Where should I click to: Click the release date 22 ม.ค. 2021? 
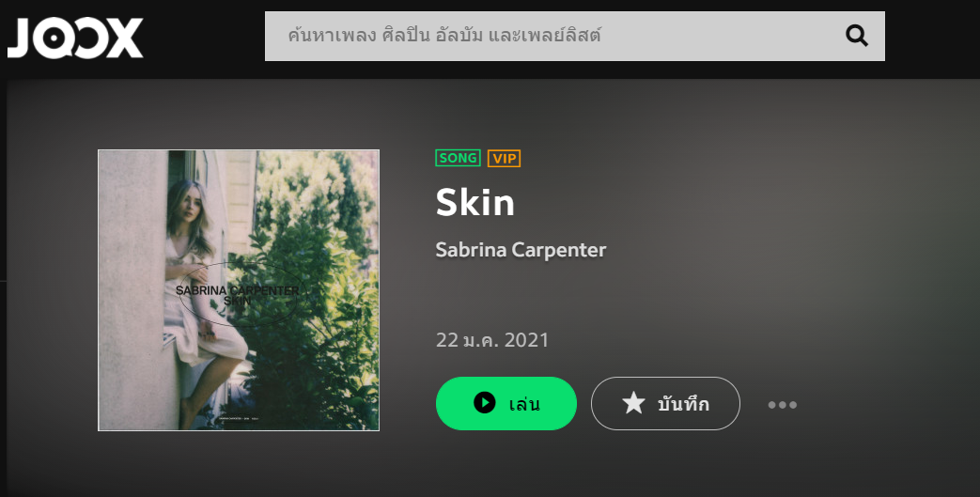[x=492, y=340]
